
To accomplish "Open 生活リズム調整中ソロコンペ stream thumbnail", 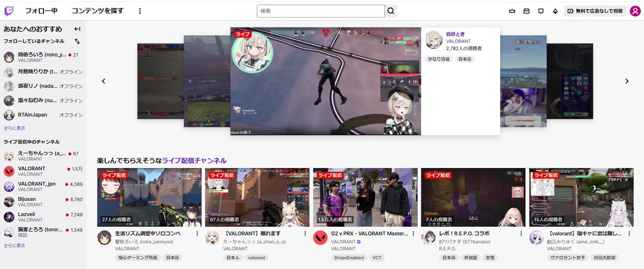I will [149, 198].
